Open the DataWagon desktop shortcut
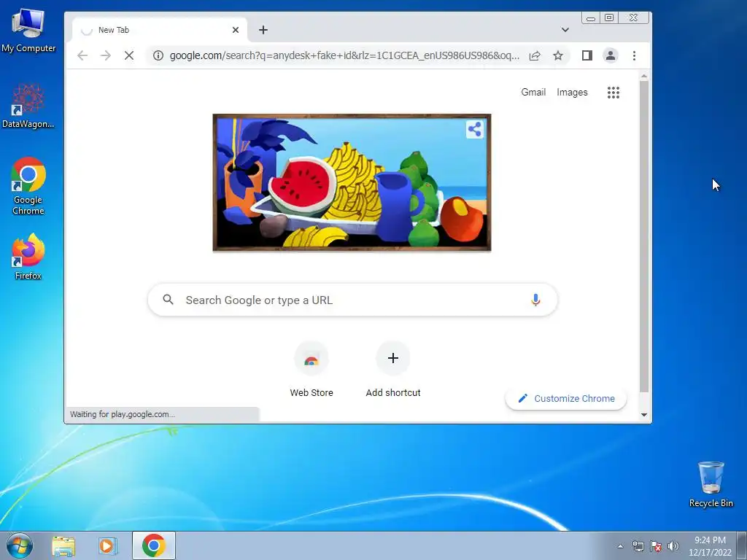The image size is (747, 560). click(x=28, y=106)
